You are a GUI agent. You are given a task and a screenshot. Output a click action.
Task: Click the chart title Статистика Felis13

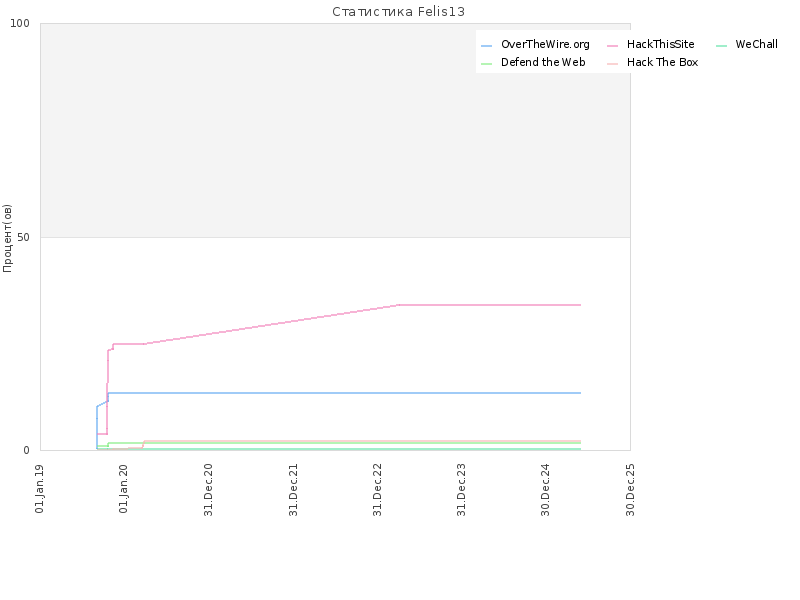point(398,12)
